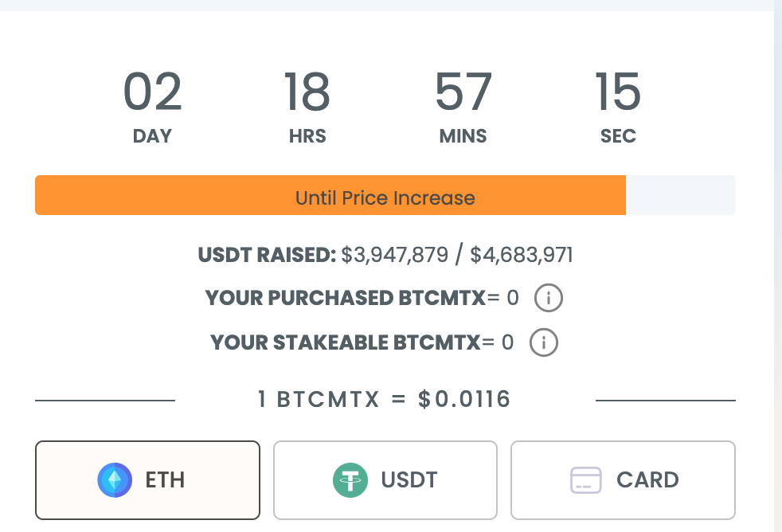Click the credit card icon
Image resolution: width=782 pixels, height=532 pixels.
586,480
